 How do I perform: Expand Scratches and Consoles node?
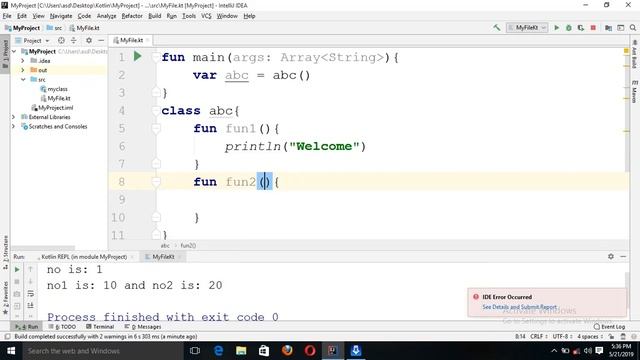[x=13, y=127]
